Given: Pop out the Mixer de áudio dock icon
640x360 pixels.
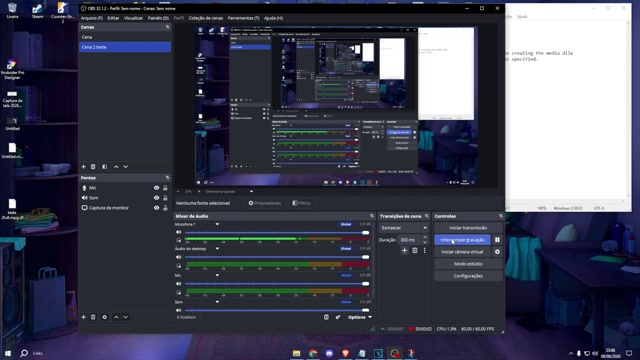Looking at the screenshot, I should coord(371,216).
